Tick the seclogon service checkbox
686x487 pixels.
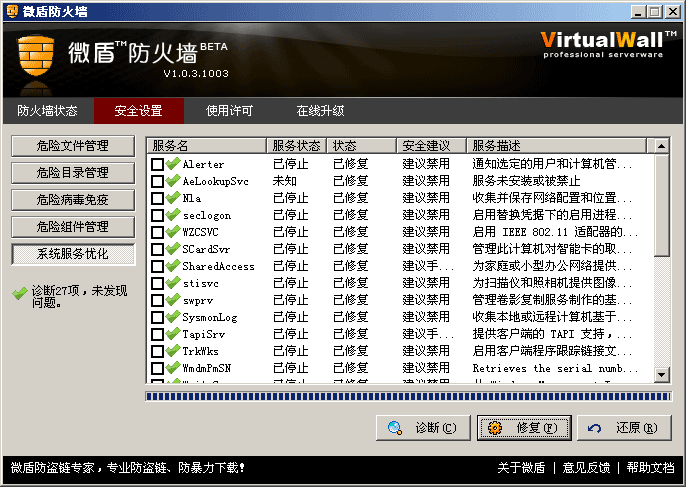coord(158,215)
